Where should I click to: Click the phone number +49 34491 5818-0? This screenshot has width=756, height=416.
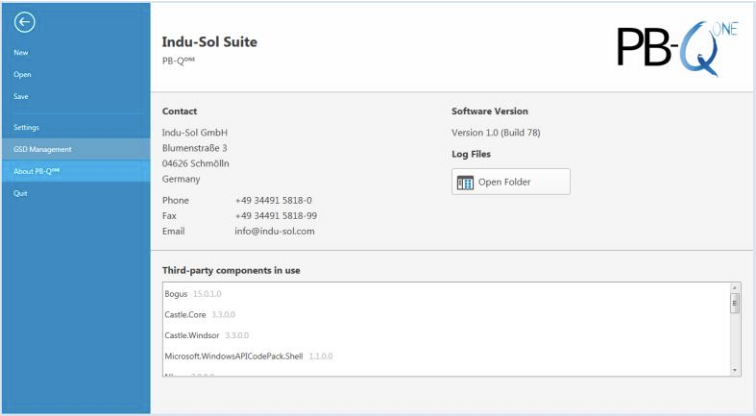(x=273, y=200)
